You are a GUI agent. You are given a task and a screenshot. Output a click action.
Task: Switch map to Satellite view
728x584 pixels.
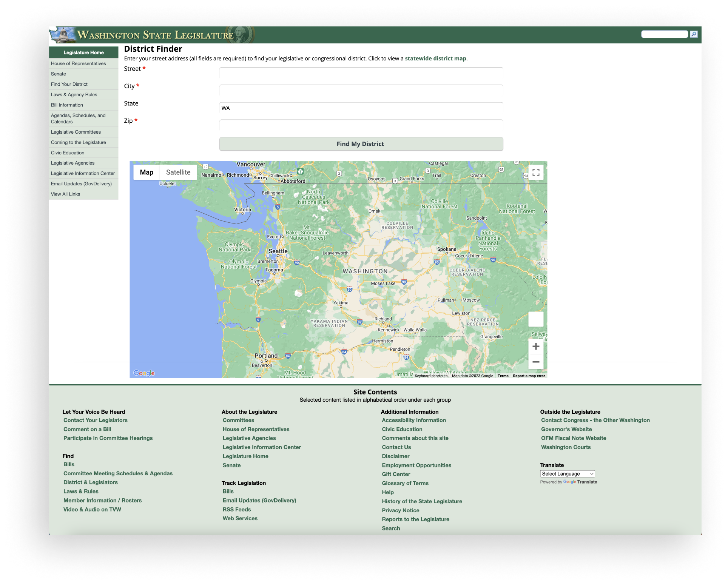coord(178,173)
